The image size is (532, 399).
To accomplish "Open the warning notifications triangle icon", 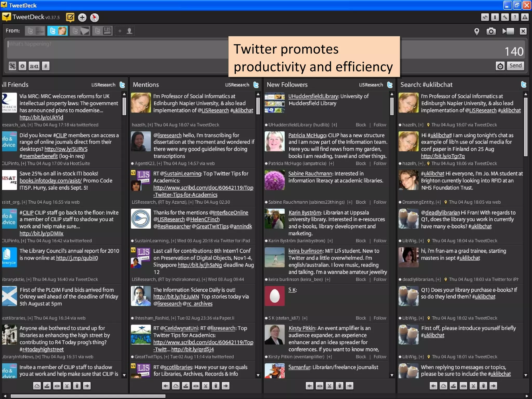I will [525, 17].
